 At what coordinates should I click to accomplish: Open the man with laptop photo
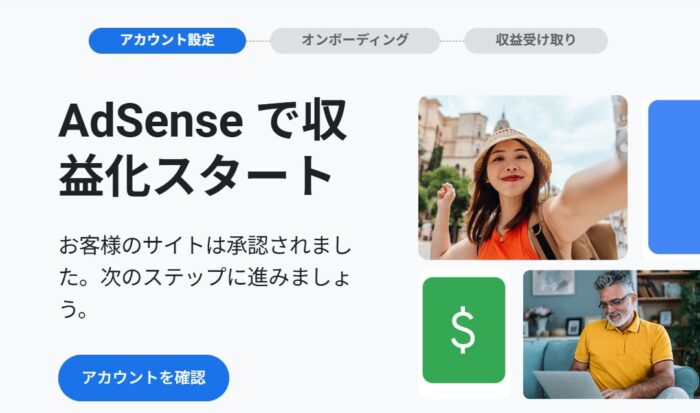click(x=612, y=334)
